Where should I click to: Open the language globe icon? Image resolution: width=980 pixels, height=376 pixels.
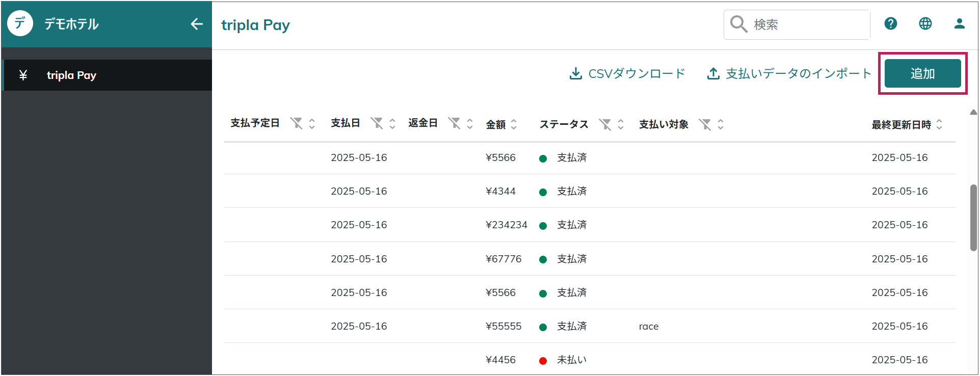pyautogui.click(x=925, y=23)
